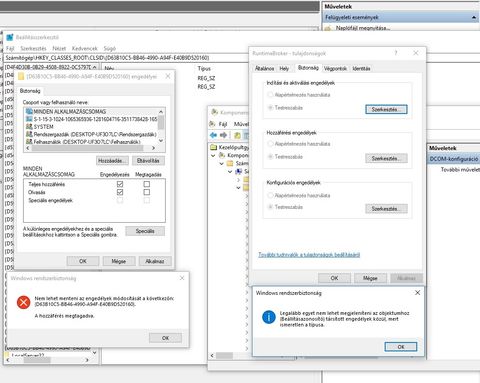Click the icon next to the S-1-15-3-1024 entry

[x=29, y=119]
